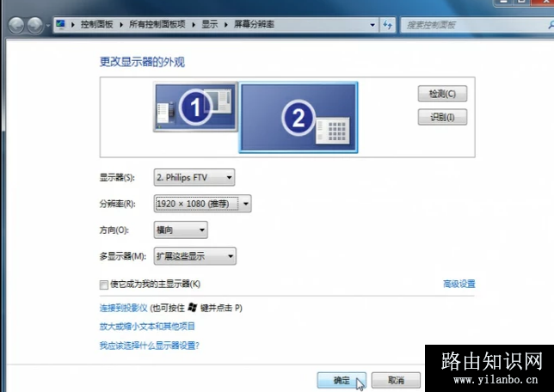Select the 所有控制面板项 breadcrumb
Viewport: 554px width, 392px height.
(157, 24)
